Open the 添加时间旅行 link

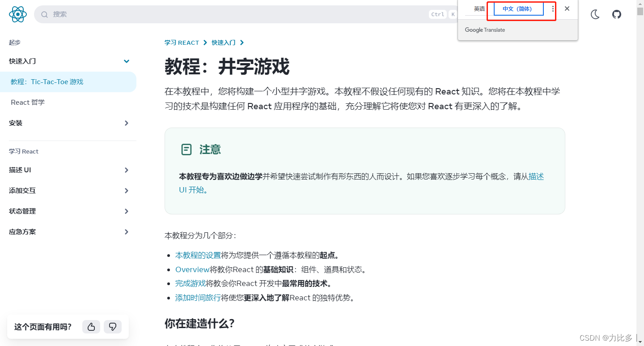coord(198,298)
